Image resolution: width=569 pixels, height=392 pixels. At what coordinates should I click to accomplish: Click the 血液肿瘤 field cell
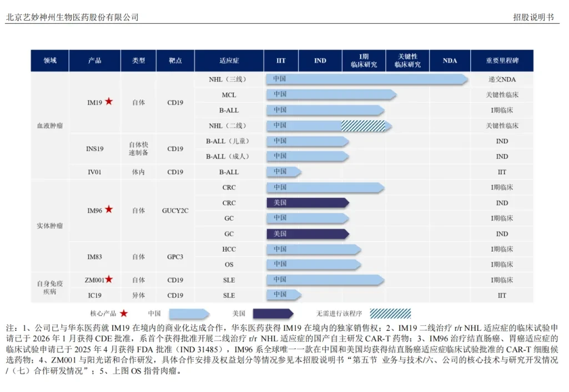tap(50, 125)
